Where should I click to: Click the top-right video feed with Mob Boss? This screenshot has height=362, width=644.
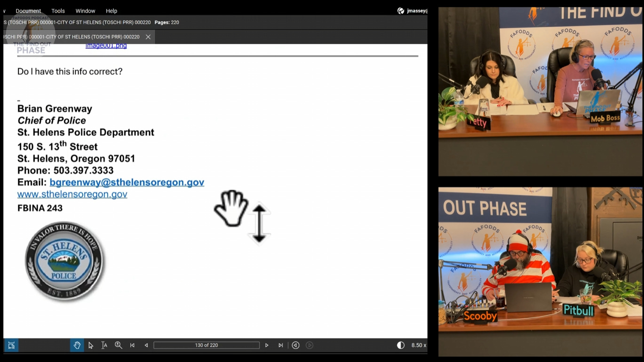coord(540,91)
